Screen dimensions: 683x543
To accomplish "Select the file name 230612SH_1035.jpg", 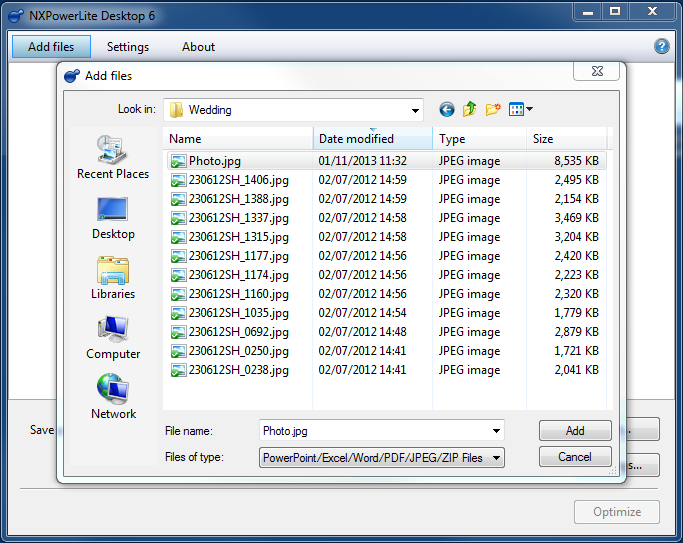I will [x=239, y=313].
